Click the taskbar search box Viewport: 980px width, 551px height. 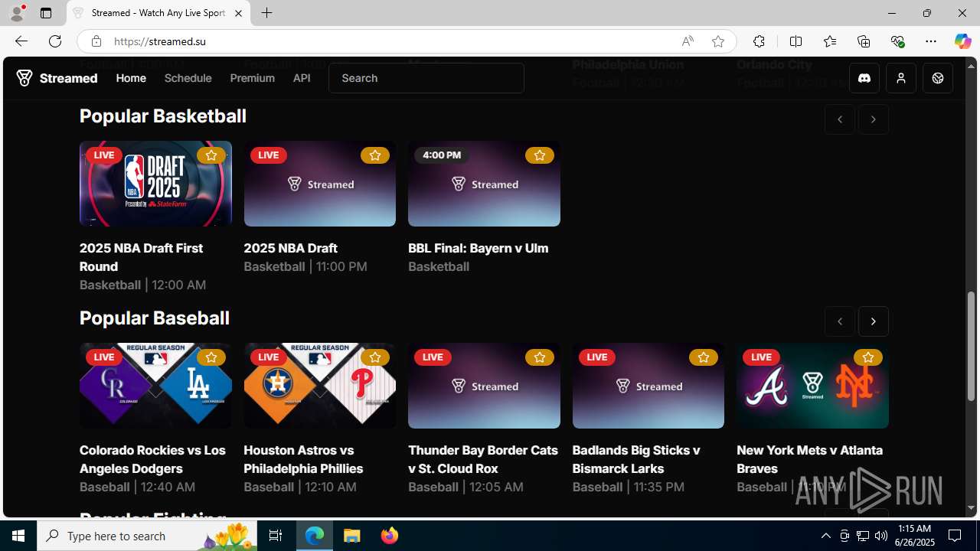[147, 536]
